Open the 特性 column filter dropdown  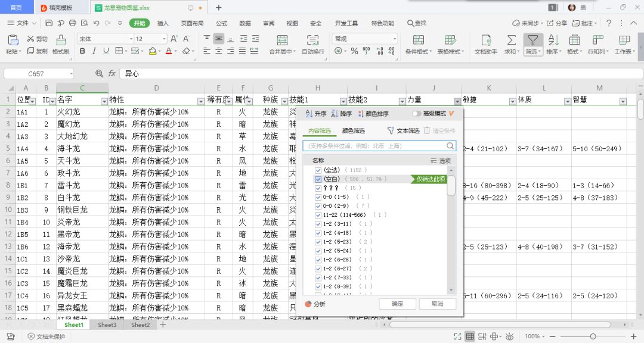tap(200, 101)
